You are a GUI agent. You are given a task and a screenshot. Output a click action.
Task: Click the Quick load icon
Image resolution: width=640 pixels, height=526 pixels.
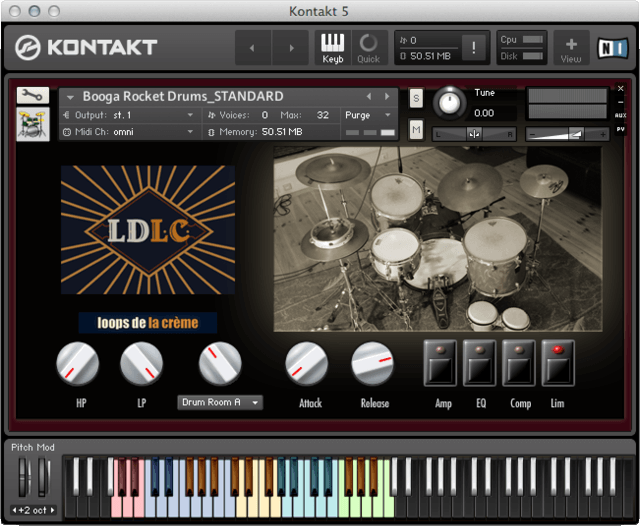[x=369, y=47]
